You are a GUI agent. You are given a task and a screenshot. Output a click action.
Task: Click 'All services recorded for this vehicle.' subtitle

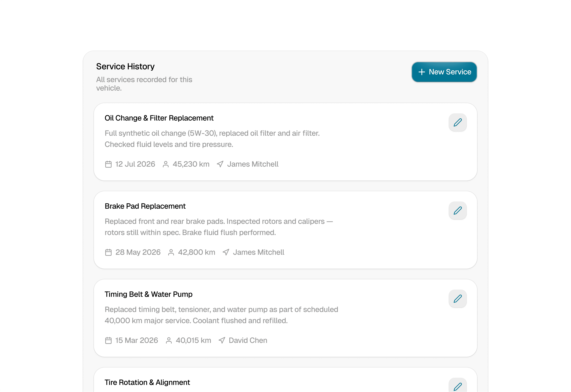[x=144, y=84]
